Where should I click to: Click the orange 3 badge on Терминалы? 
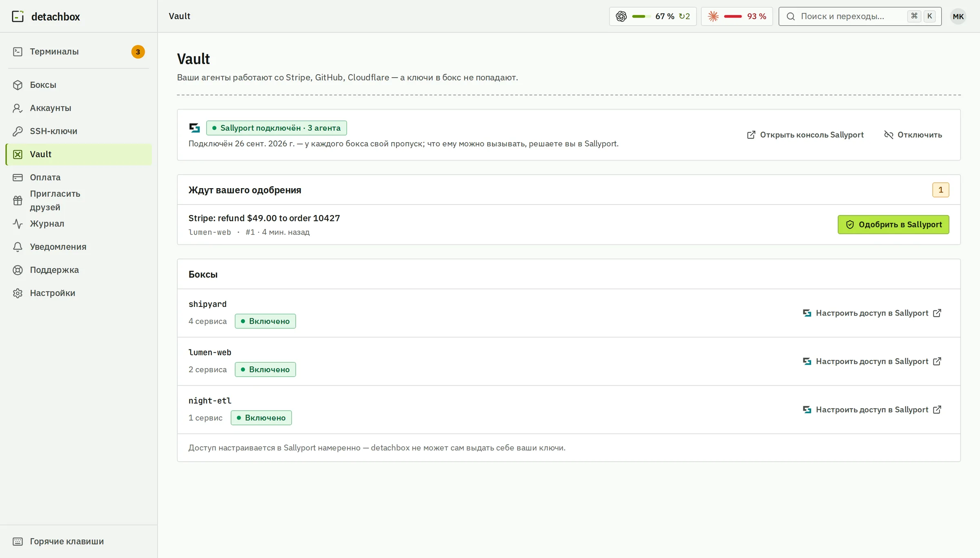click(x=138, y=52)
